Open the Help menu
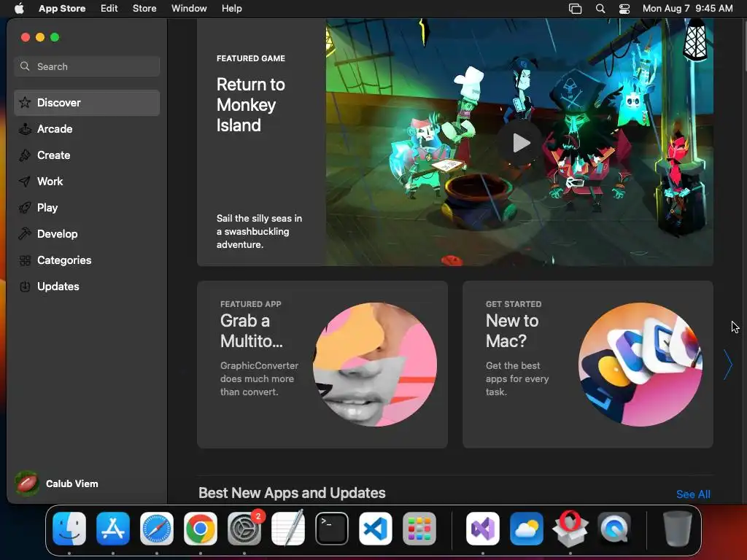Image resolution: width=747 pixels, height=560 pixels. pos(231,9)
